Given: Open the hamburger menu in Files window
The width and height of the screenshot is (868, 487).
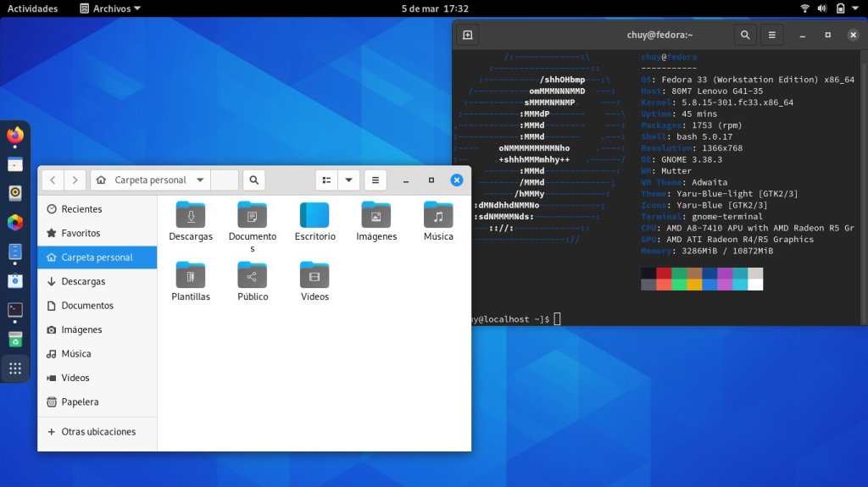Looking at the screenshot, I should coord(376,180).
